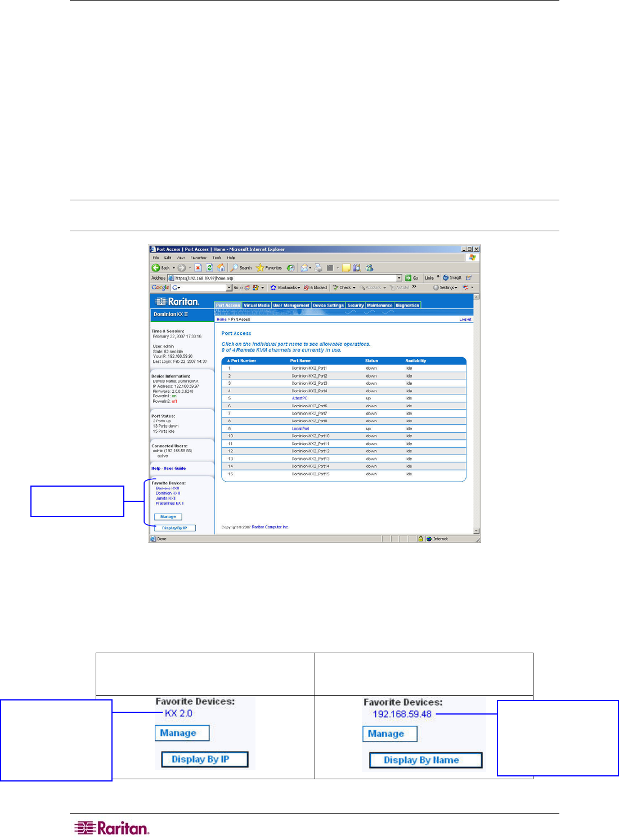The width and height of the screenshot is (619, 840).
Task: Click the Maintenance tab
Action: (x=380, y=306)
